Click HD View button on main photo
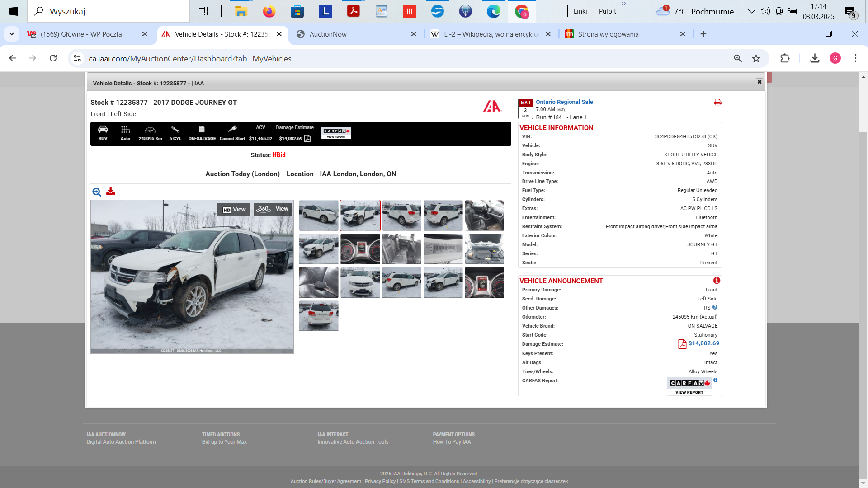Viewport: 868px width, 488px height. 234,209
